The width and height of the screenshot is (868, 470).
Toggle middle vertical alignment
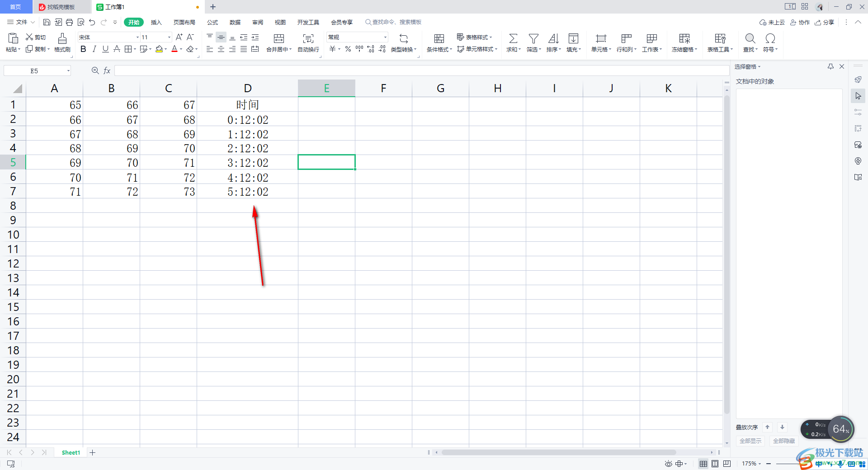221,37
